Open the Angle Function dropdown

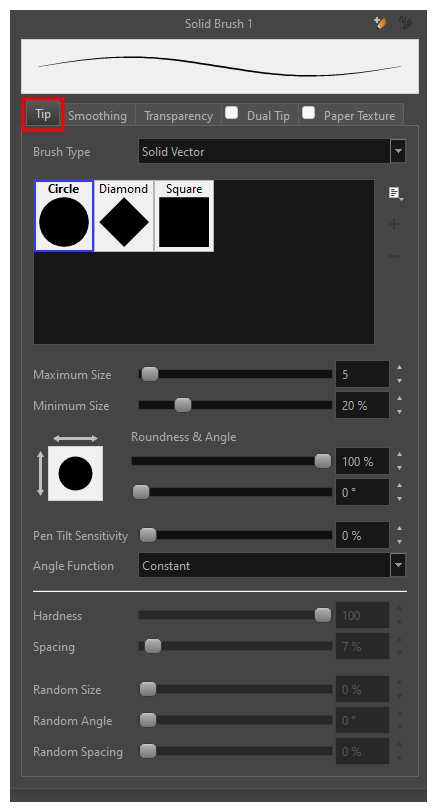coord(272,566)
